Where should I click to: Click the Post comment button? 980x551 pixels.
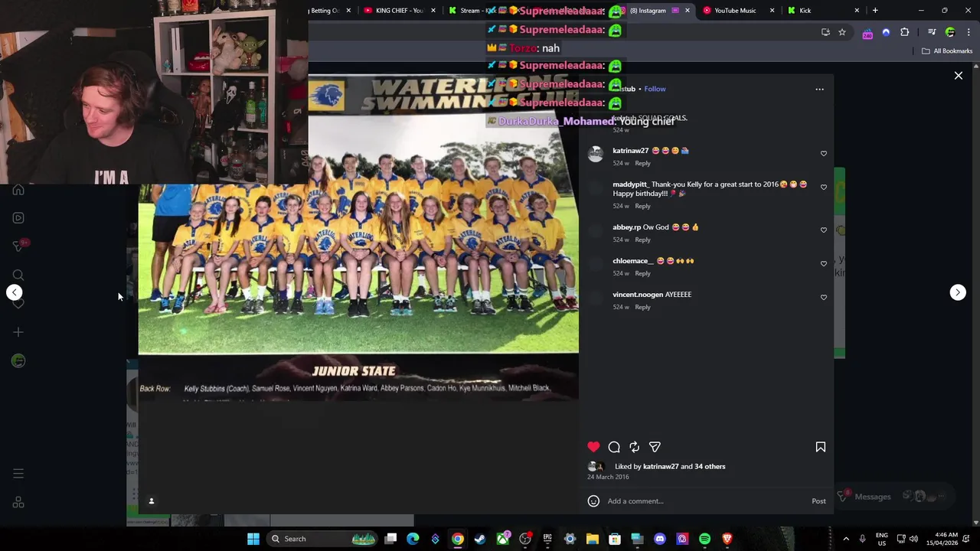818,501
